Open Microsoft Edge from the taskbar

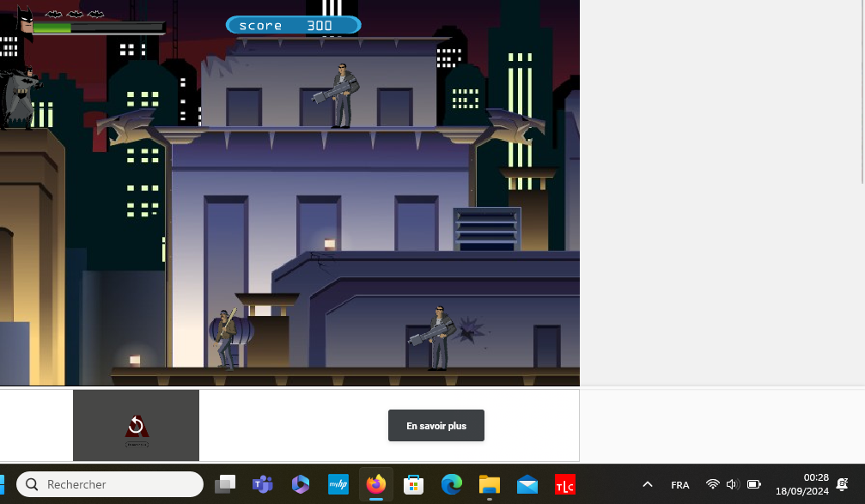452,484
